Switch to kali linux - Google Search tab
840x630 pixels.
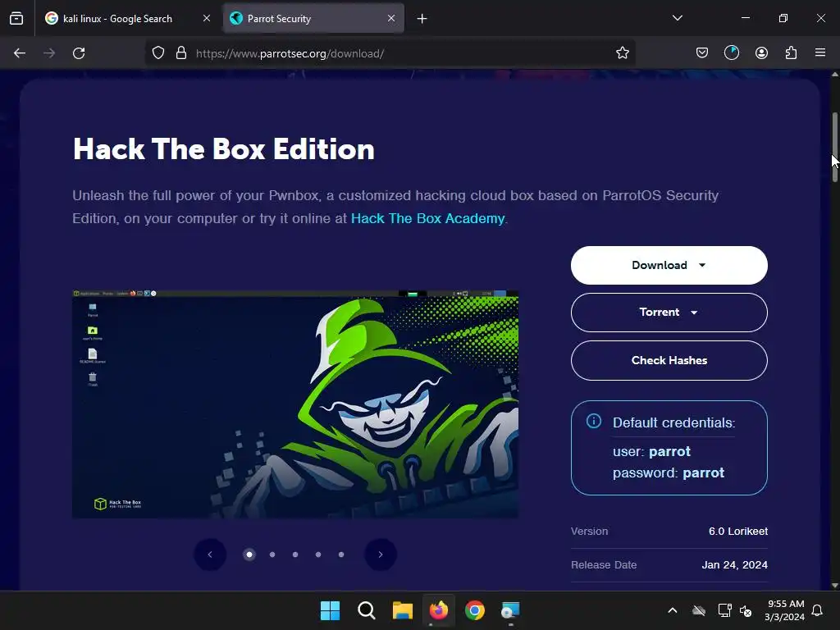point(127,19)
